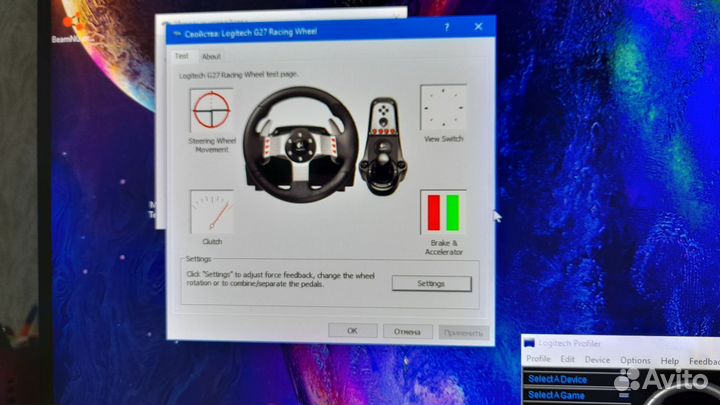Click the G27 shifter image
This screenshot has height=405, width=720.
click(x=383, y=146)
